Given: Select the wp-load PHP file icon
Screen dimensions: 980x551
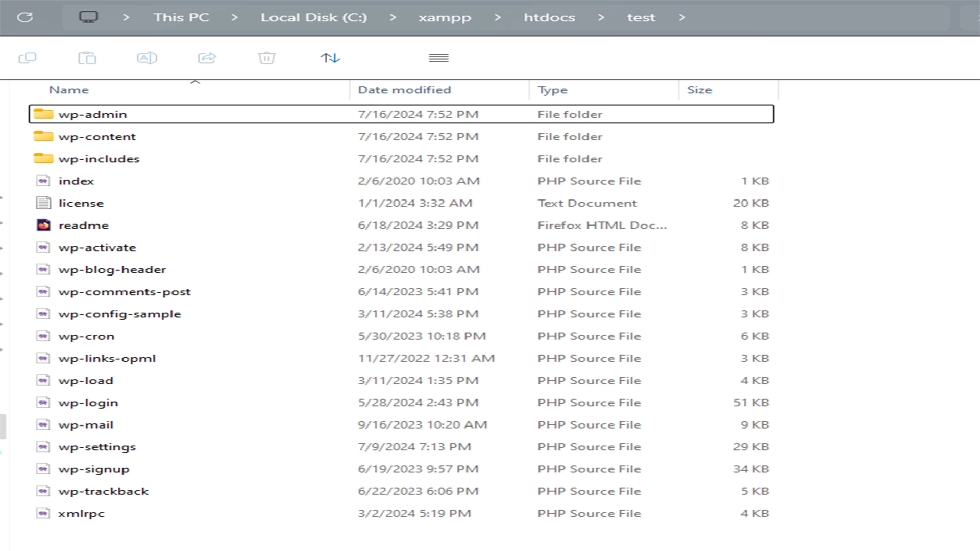Looking at the screenshot, I should pos(43,381).
